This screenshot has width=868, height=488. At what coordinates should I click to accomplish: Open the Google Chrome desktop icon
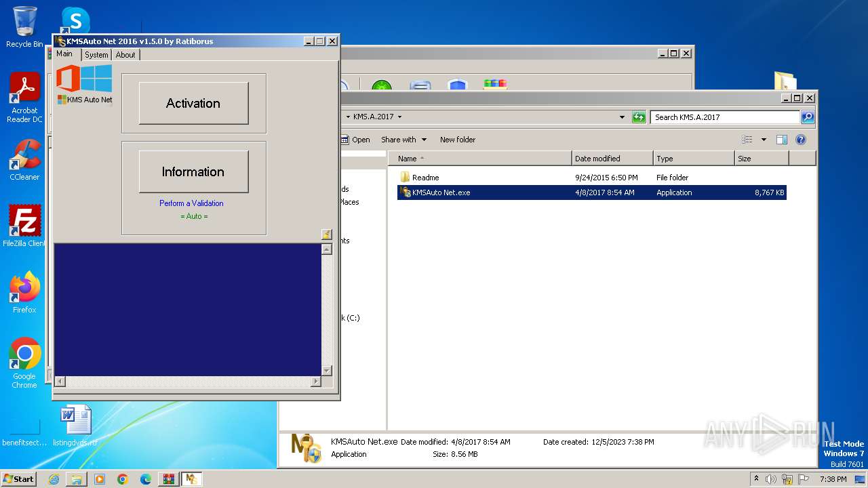pos(24,363)
